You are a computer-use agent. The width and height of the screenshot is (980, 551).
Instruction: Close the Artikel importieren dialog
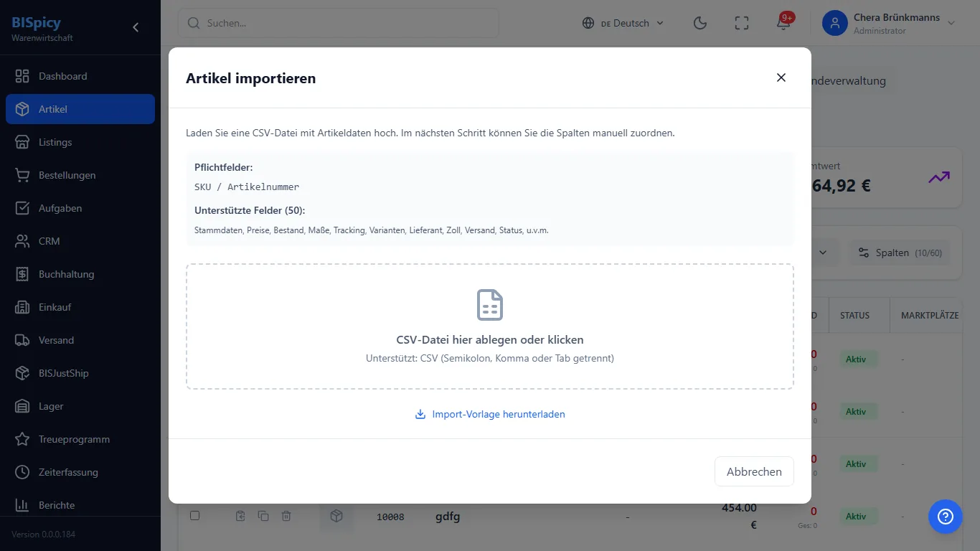(781, 77)
